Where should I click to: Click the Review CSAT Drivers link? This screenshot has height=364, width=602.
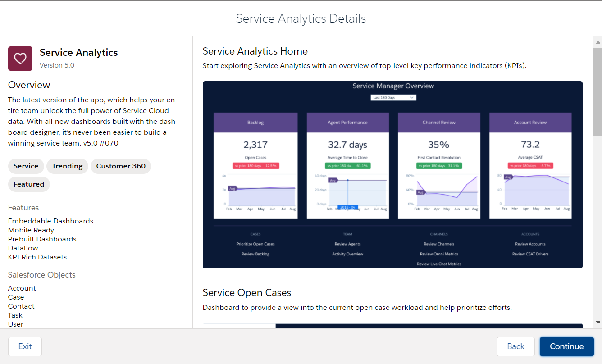[530, 254]
